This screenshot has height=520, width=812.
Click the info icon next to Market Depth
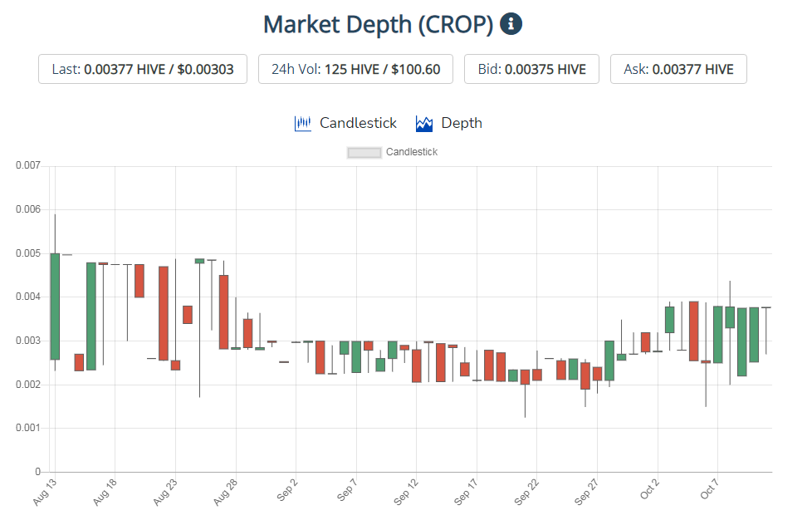pos(511,24)
